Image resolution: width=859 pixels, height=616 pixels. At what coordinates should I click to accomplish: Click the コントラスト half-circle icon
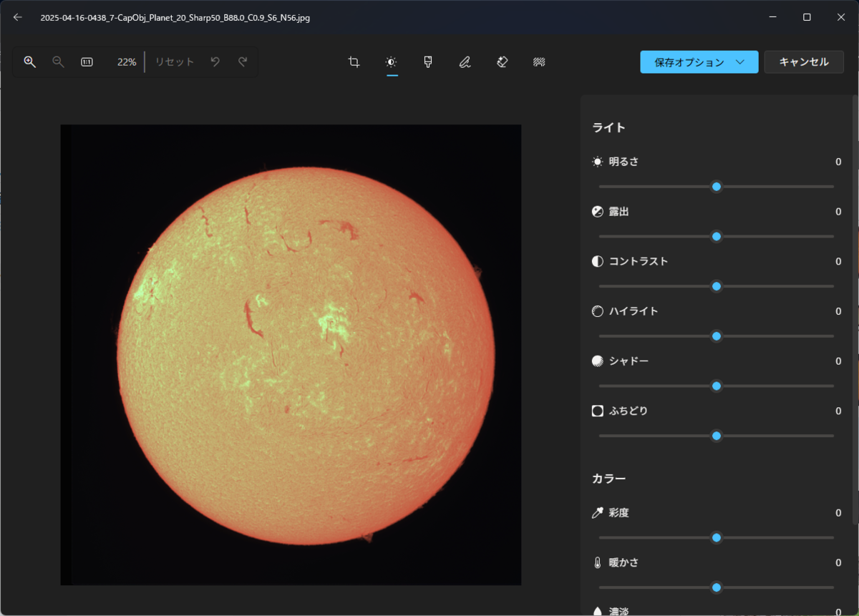(598, 261)
